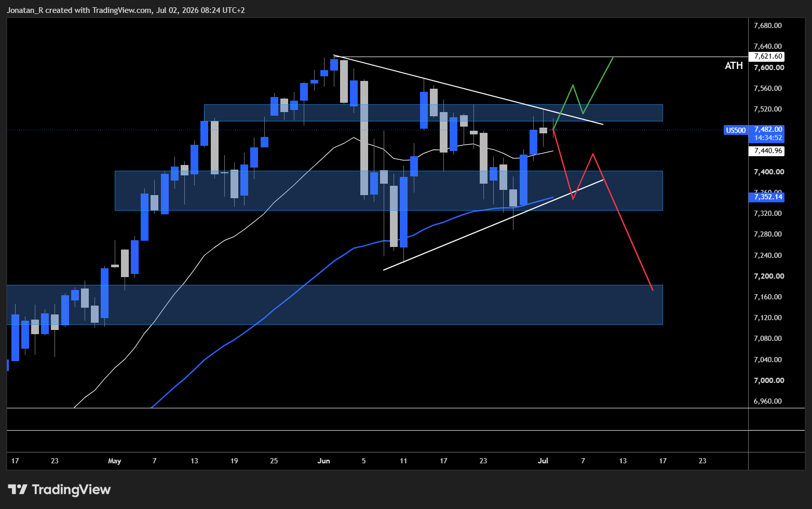Click the 7,120.00 price axis value
This screenshot has height=509, width=812.
pos(768,318)
